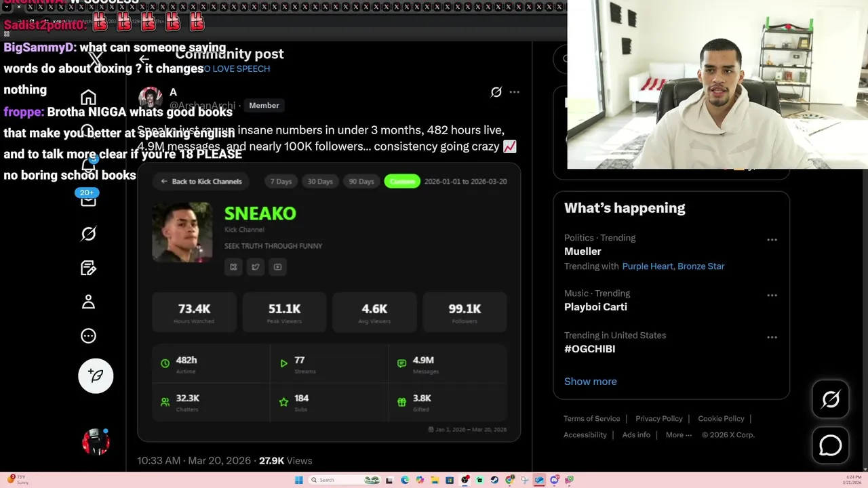868x488 pixels.
Task: Click the 27.9K Views count
Action: pyautogui.click(x=285, y=461)
